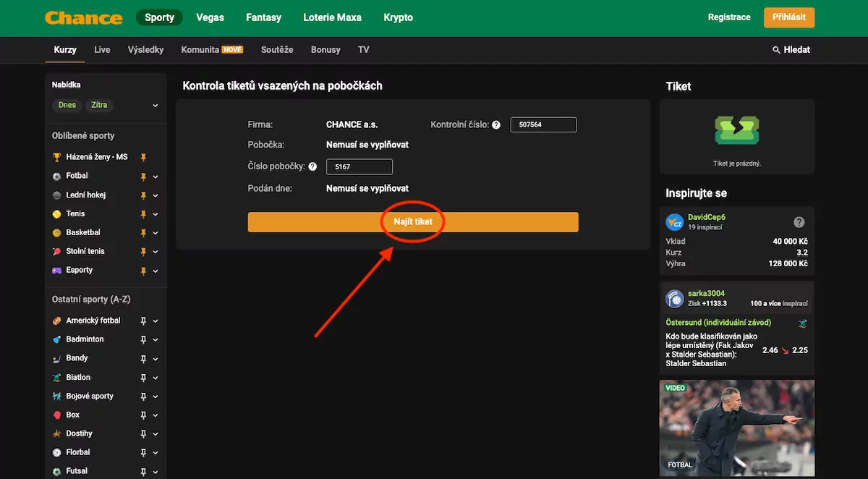The width and height of the screenshot is (868, 479).
Task: Click the help icon next to Kontrolní číslo
Action: 495,124
